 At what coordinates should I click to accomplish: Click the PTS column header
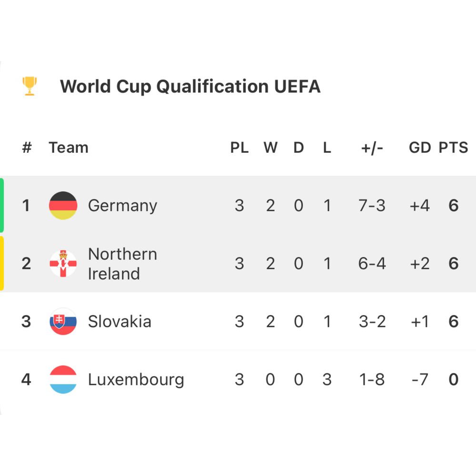point(453,148)
